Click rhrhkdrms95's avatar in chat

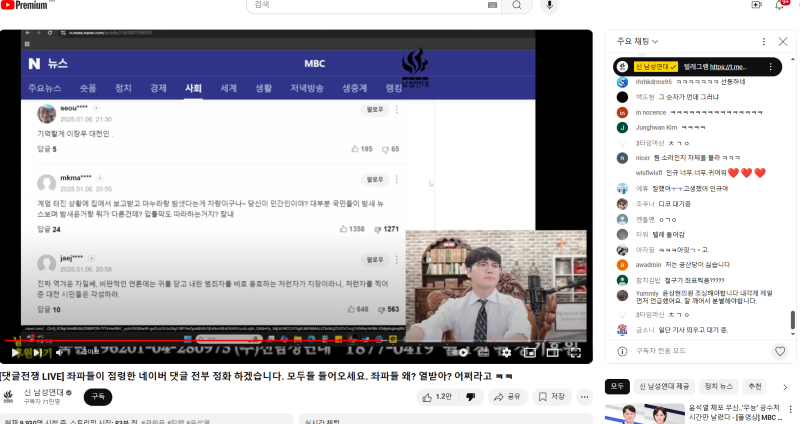point(622,82)
